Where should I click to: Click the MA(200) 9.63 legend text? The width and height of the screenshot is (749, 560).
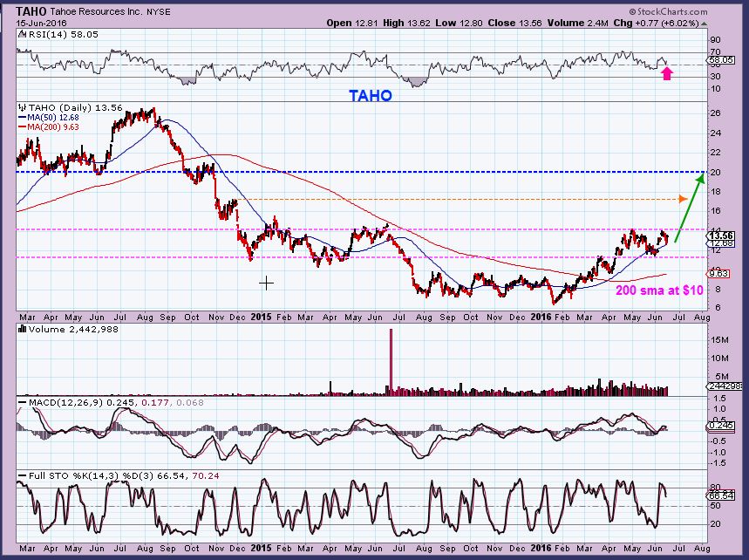point(53,127)
